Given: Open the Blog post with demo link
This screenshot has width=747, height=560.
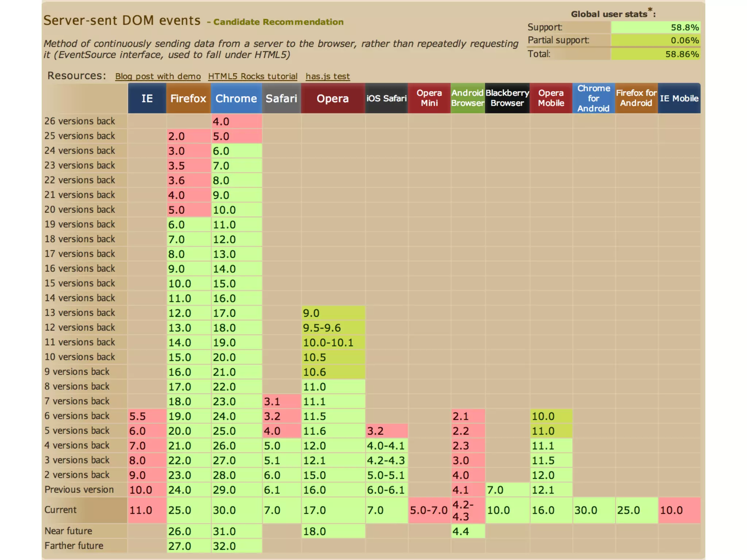Looking at the screenshot, I should [x=158, y=76].
